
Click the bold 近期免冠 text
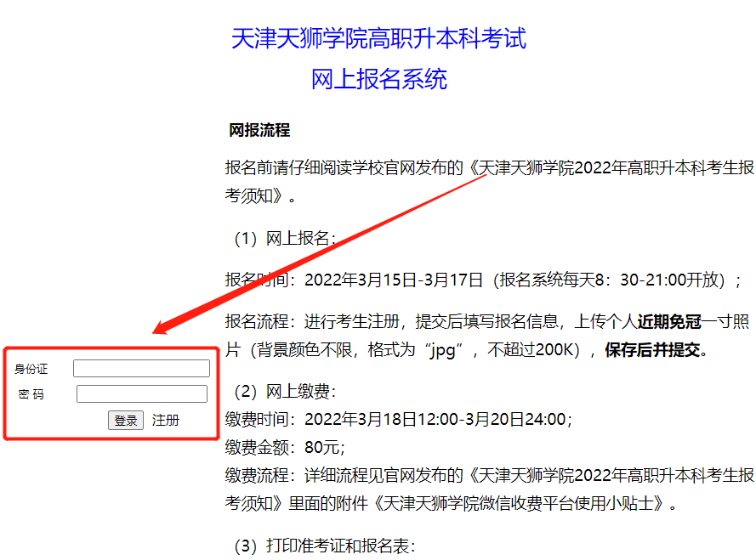(669, 321)
